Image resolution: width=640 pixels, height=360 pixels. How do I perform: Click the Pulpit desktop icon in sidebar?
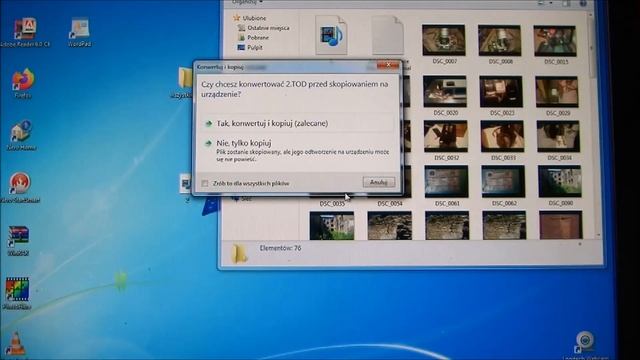point(241,47)
